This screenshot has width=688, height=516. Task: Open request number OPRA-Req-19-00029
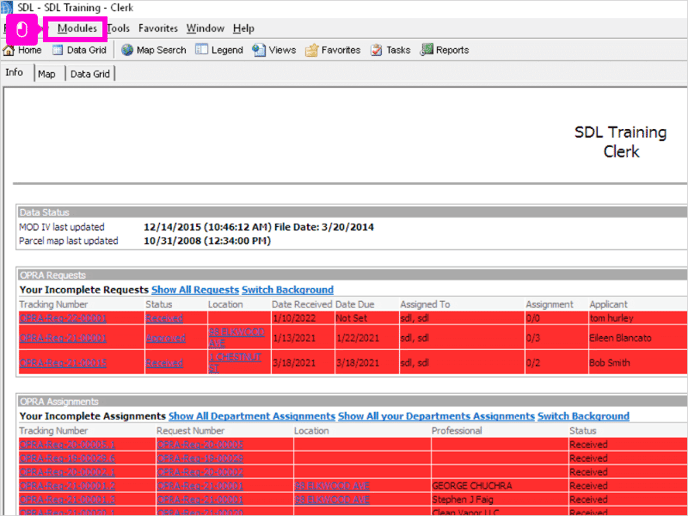point(200,459)
